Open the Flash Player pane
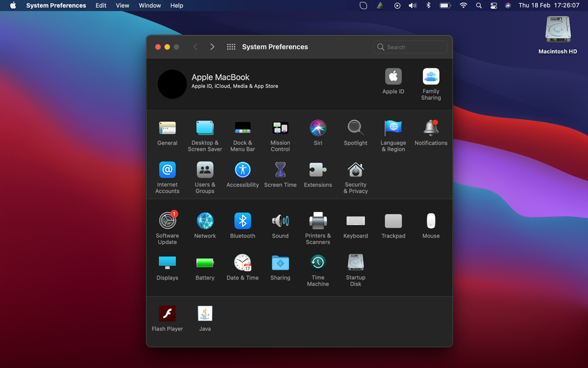The image size is (588, 368). [x=168, y=314]
